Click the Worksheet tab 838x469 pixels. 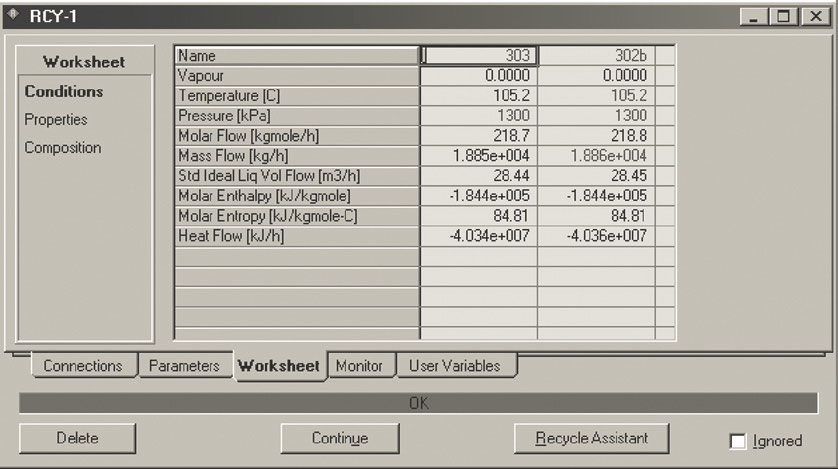278,366
